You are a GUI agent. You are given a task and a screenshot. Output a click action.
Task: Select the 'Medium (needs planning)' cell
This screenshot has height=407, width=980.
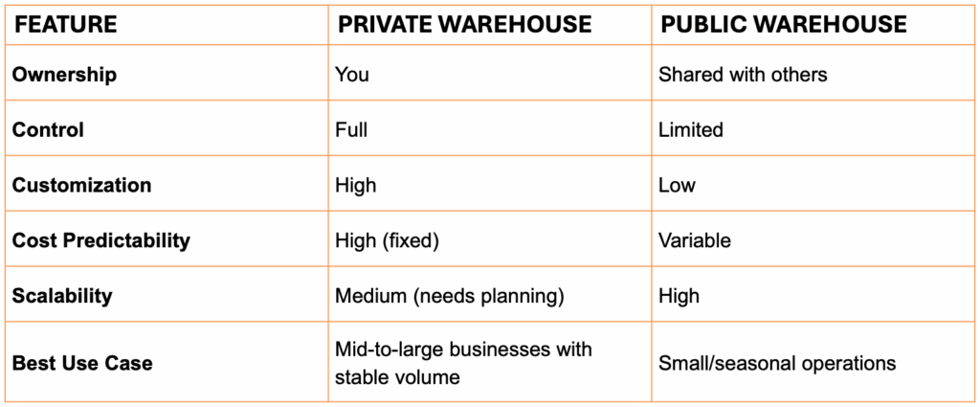coord(450,296)
